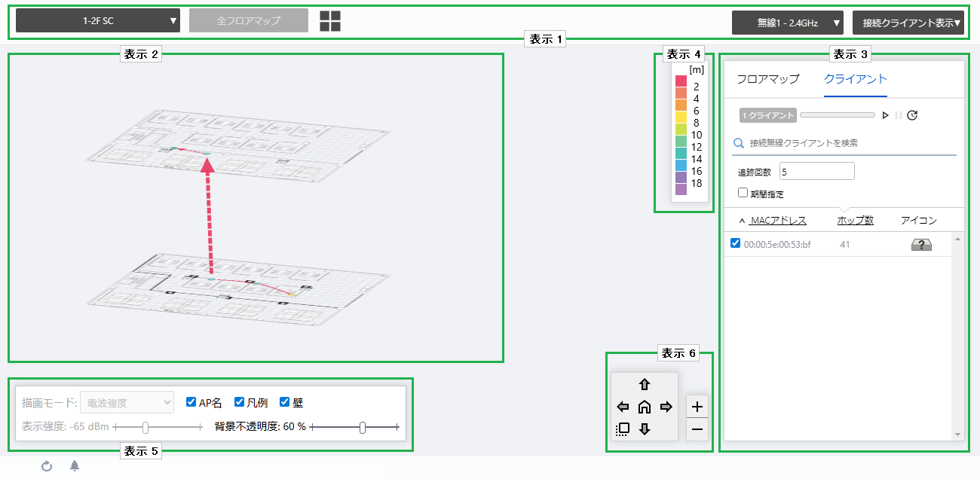The height and width of the screenshot is (479, 980).
Task: Pan the map view left
Action: point(623,407)
